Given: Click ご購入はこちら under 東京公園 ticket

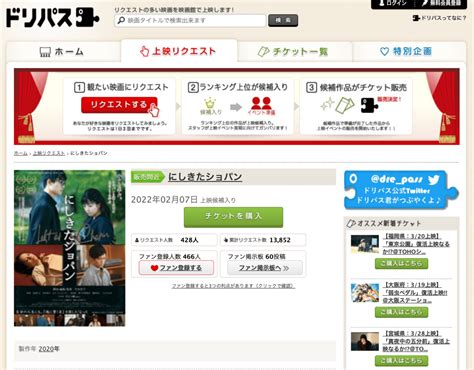Looking at the screenshot, I should click(x=402, y=264).
